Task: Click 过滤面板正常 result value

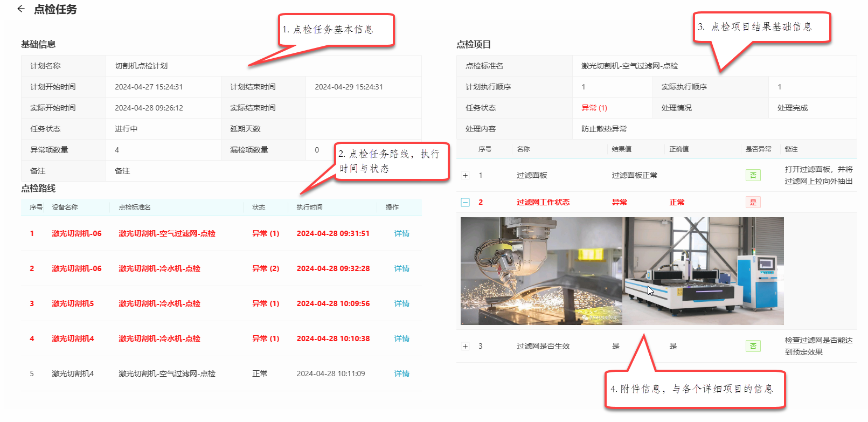Action: point(635,175)
